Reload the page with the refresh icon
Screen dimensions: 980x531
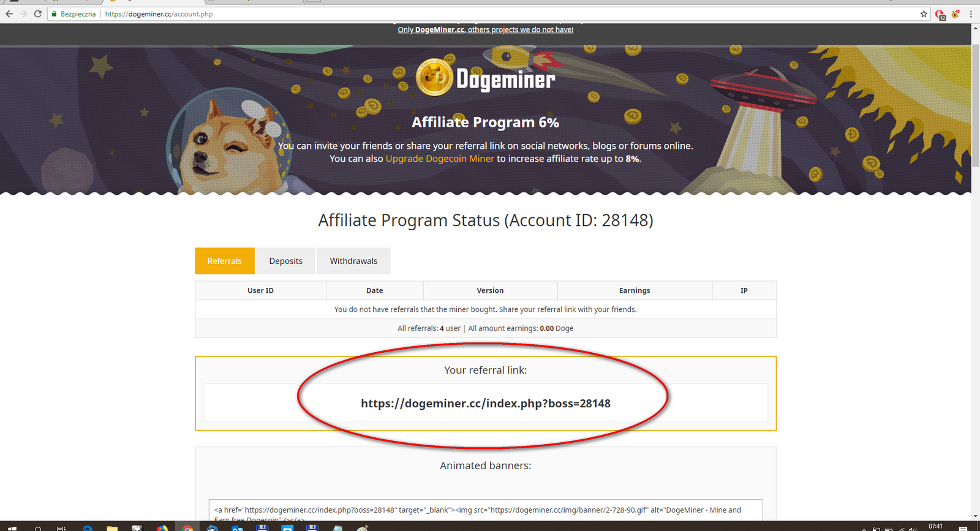(x=38, y=13)
